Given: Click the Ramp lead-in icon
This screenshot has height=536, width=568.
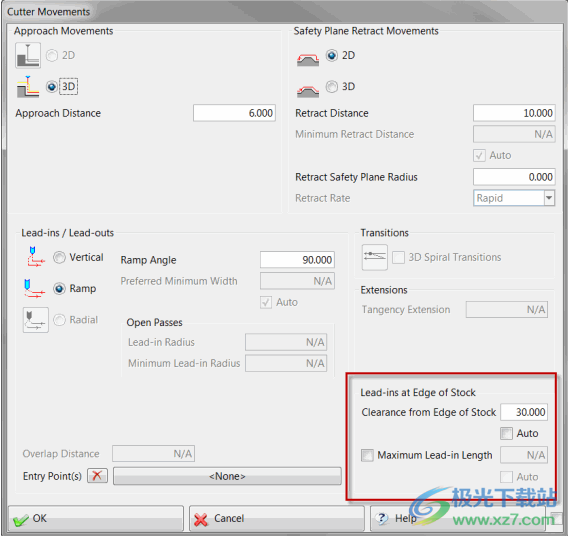Looking at the screenshot, I should click(x=34, y=289).
